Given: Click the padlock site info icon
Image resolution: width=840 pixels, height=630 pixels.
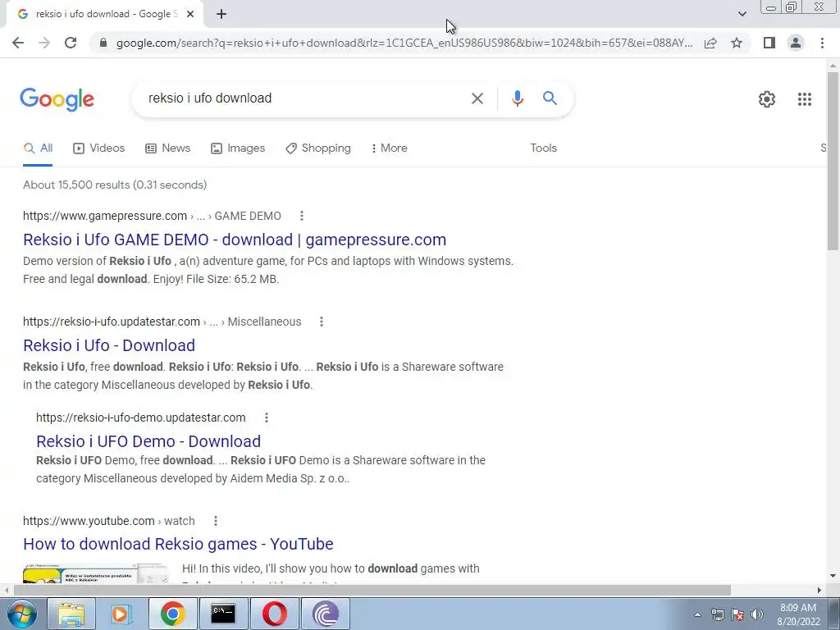Looking at the screenshot, I should point(103,43).
